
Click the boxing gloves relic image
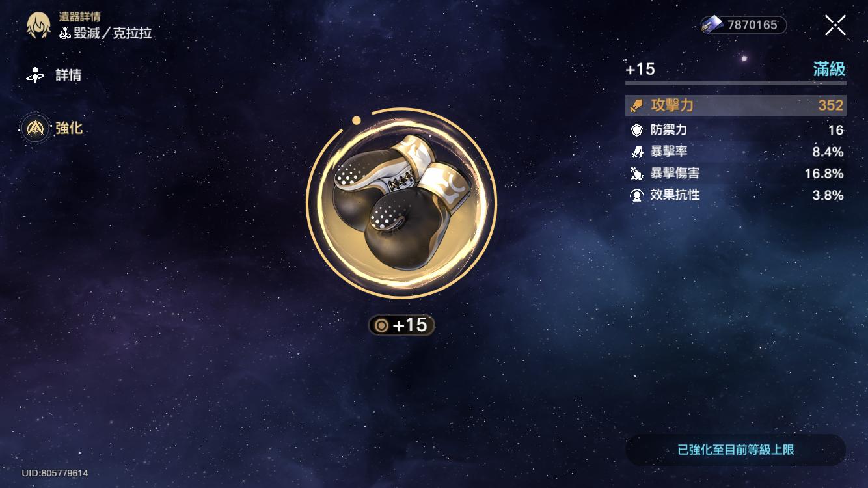tap(401, 204)
